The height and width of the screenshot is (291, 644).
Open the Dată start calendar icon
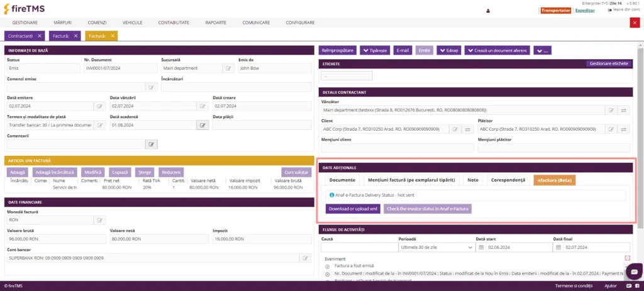(x=481, y=248)
